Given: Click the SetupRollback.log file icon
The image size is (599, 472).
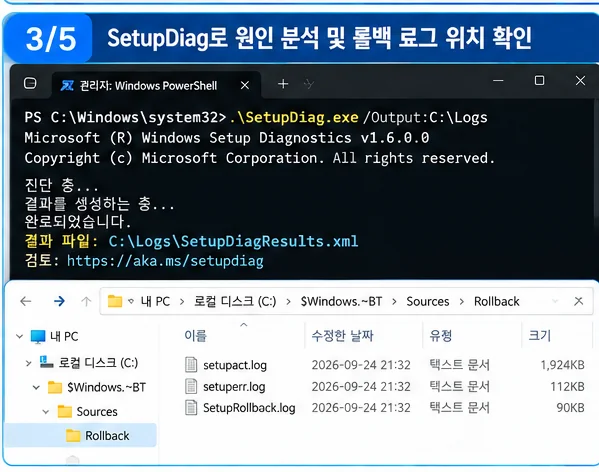Looking at the screenshot, I should [x=191, y=407].
